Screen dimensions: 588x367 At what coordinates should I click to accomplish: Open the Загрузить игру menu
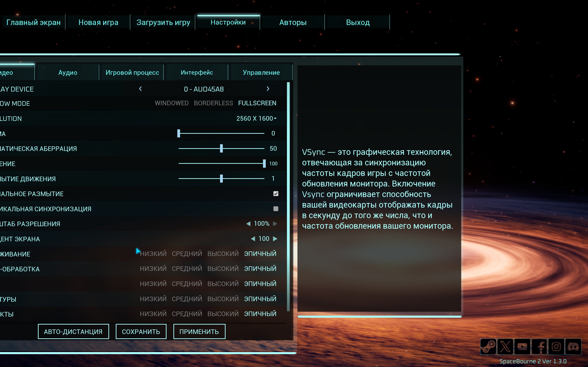pyautogui.click(x=163, y=22)
